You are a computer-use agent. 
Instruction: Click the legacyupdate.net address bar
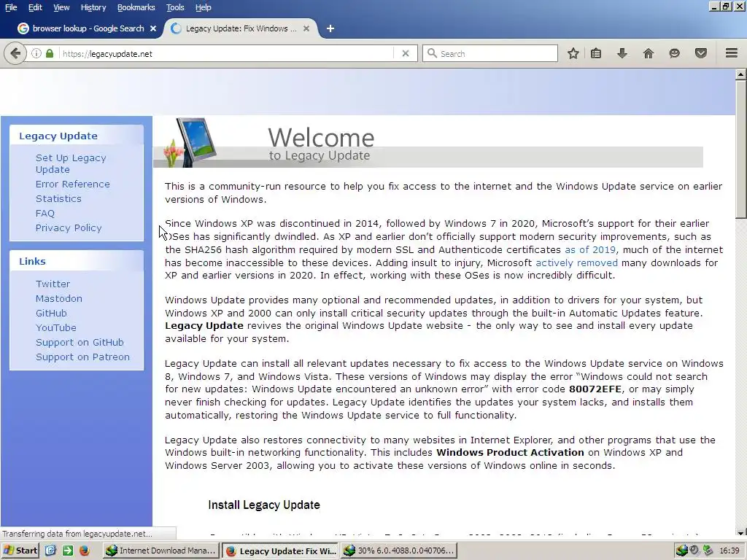(226, 53)
